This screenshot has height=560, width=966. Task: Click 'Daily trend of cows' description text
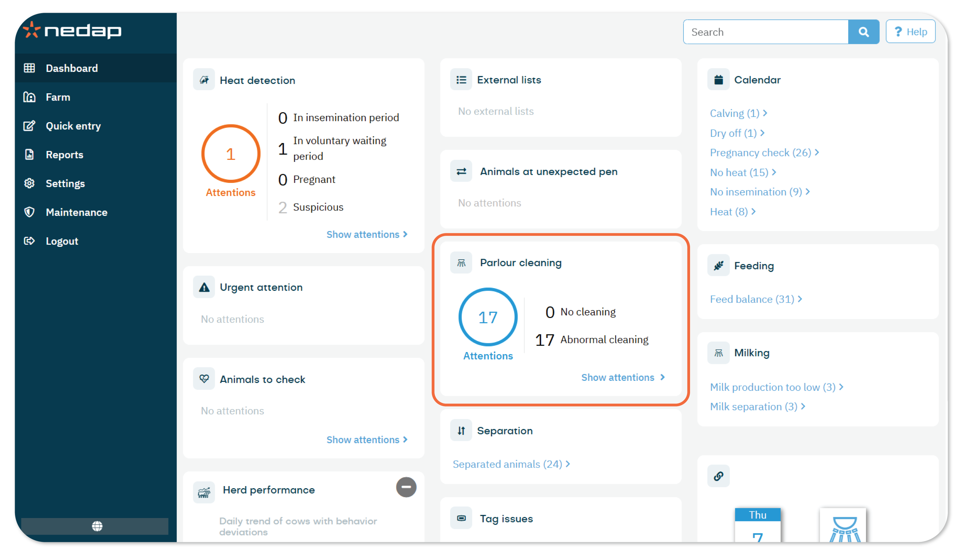pos(298,526)
